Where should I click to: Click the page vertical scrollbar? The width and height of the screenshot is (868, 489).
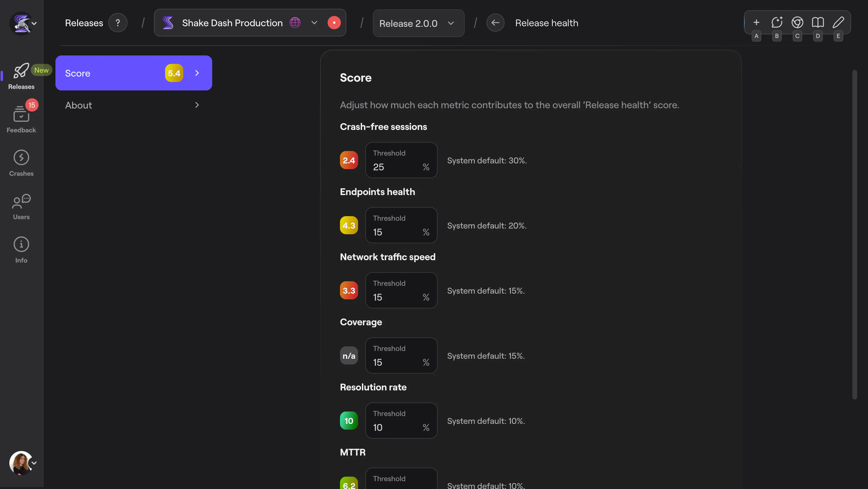tap(854, 234)
